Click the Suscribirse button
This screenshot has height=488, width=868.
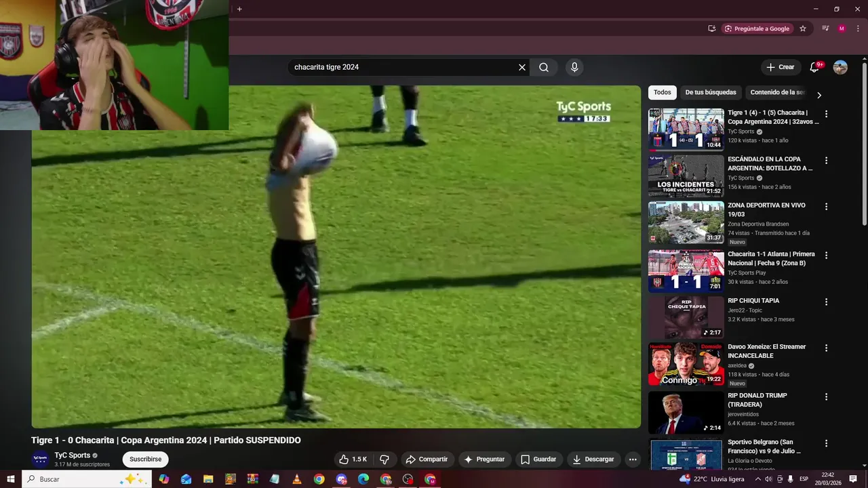145,459
